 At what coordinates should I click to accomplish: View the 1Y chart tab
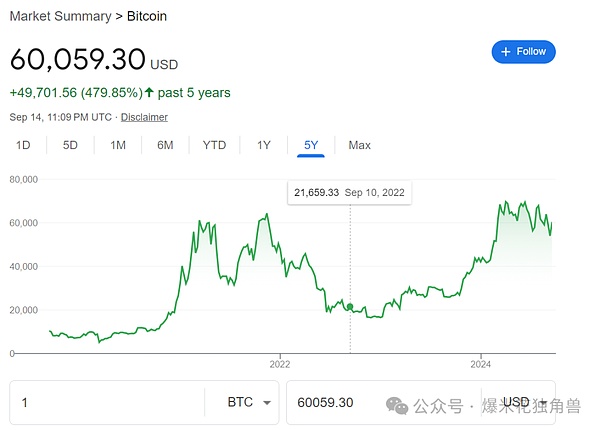click(264, 145)
